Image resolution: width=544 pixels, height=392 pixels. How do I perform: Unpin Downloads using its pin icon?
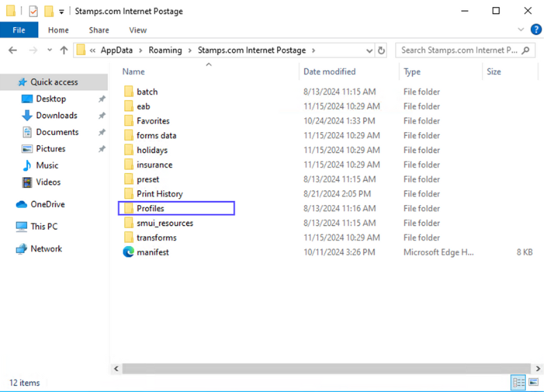click(x=101, y=115)
